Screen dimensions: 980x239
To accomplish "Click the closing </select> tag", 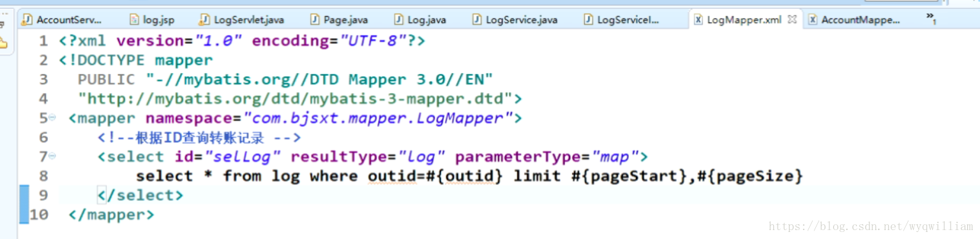I will click(140, 195).
